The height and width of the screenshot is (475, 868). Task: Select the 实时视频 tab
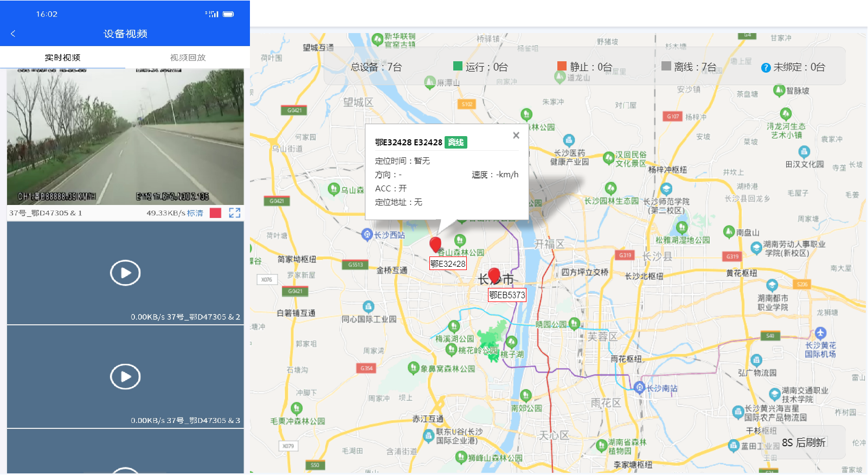tap(62, 57)
